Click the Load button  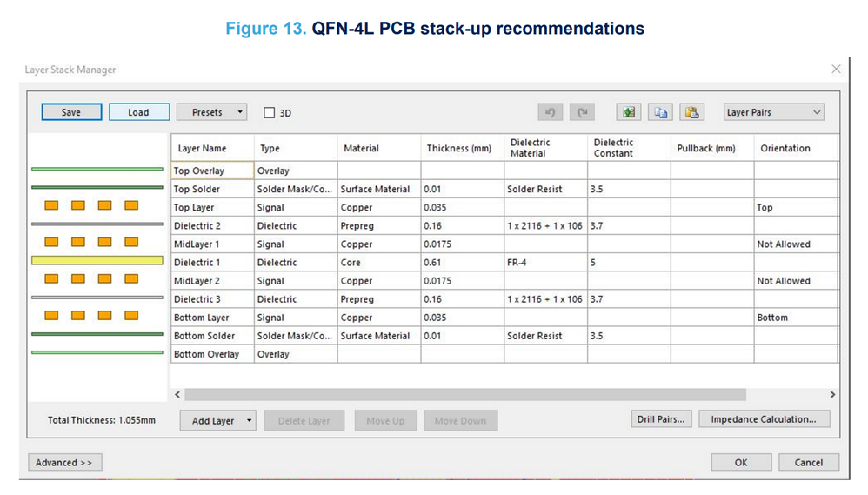tap(139, 112)
